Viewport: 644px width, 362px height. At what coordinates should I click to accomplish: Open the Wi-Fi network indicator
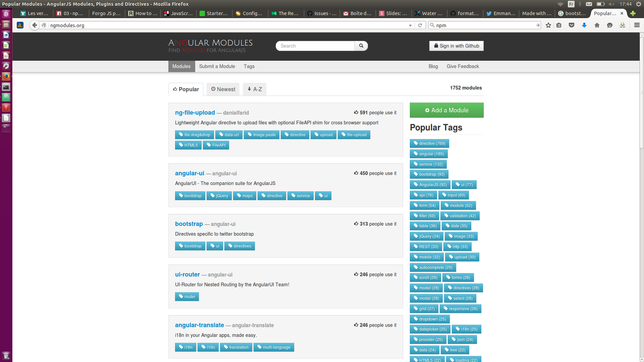560,4
